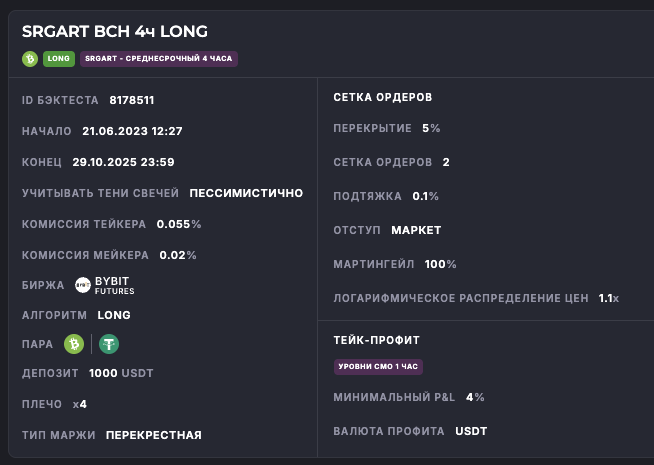Click the ПЕССИМИСТИЧНО candle shadows value
Screen dimensions: 654x465
pos(246,193)
